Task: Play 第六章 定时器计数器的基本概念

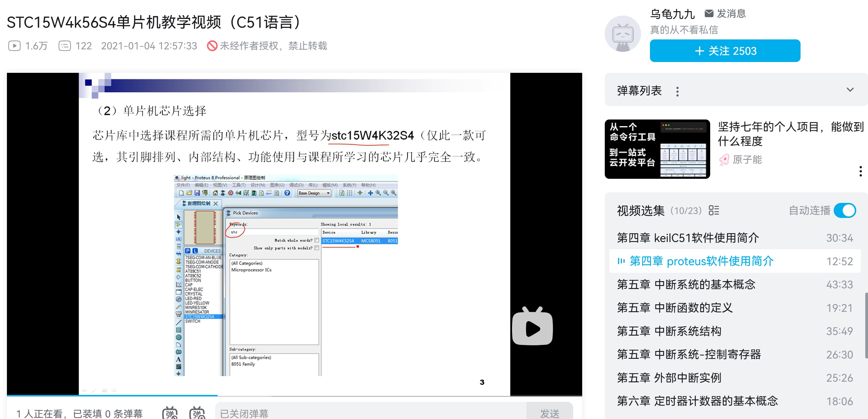Action: pos(735,401)
